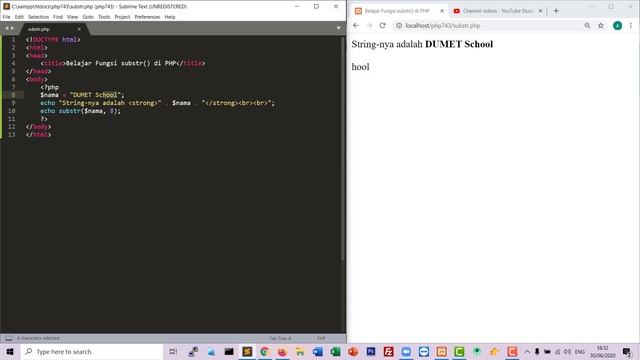The height and width of the screenshot is (360, 640).
Task: Bookmark this page with the star icon
Action: click(601, 25)
